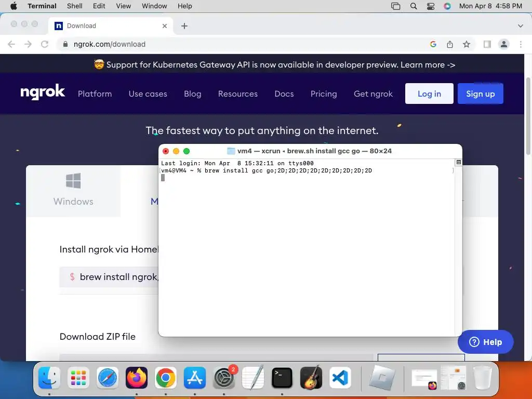Screen dimensions: 532x399
Task: Open a new browser tab
Action: (184, 26)
